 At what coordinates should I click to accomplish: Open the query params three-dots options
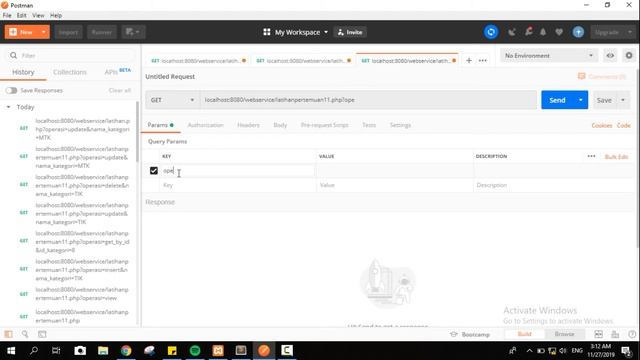coord(591,156)
